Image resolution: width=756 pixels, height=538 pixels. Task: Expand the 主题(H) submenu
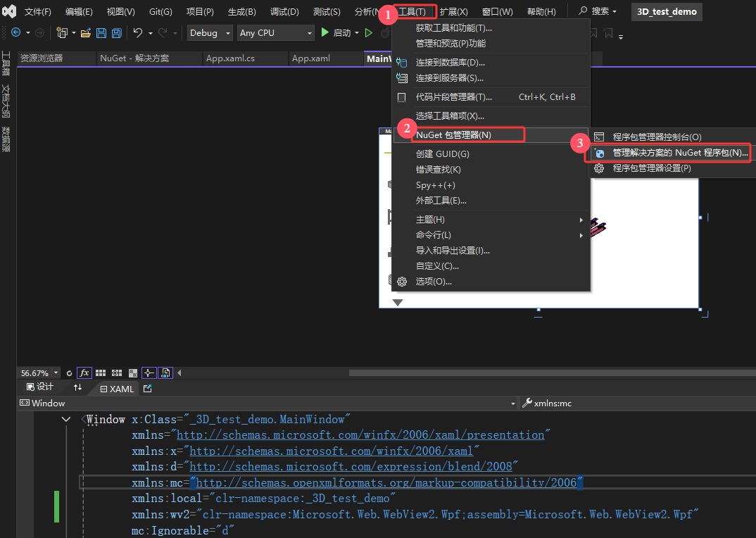tap(491, 220)
